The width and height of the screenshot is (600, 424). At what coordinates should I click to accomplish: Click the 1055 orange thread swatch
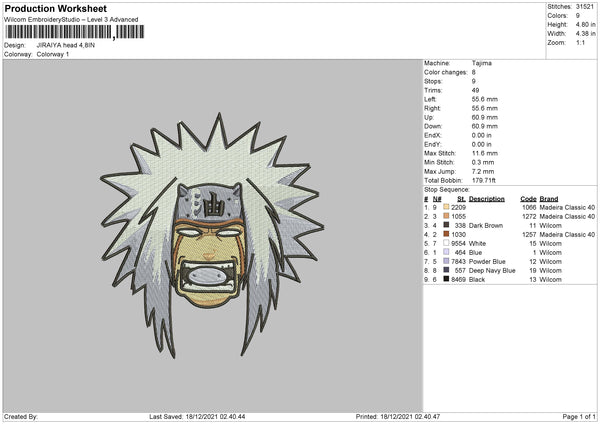(446, 216)
